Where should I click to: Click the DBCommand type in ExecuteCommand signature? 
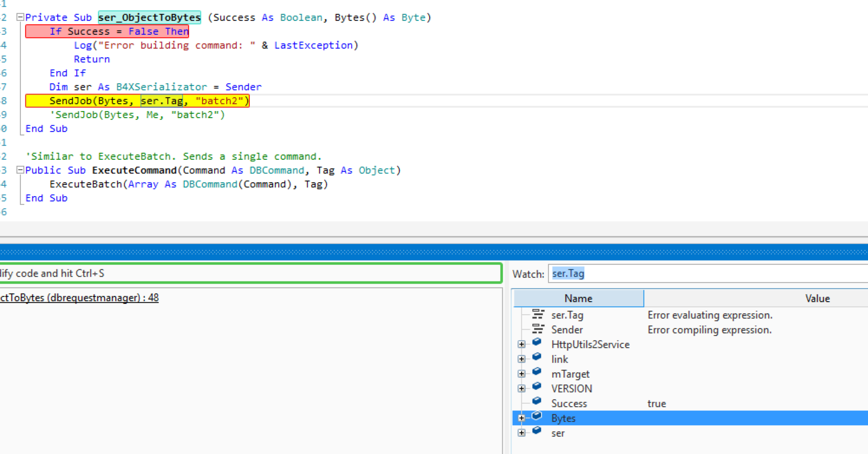[277, 170]
